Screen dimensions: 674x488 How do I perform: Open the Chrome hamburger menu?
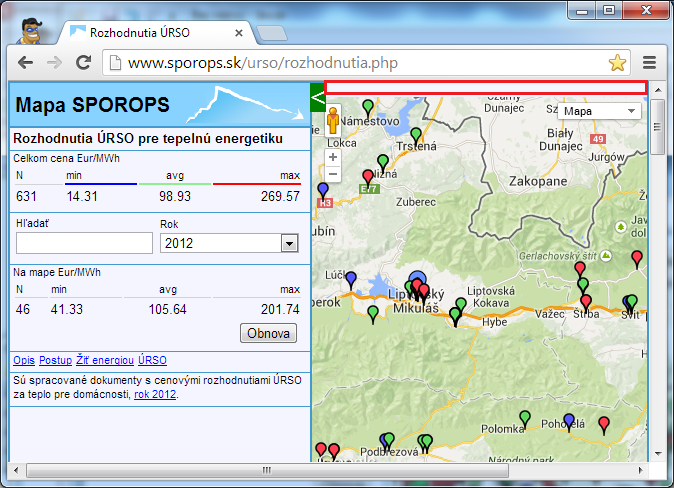650,63
